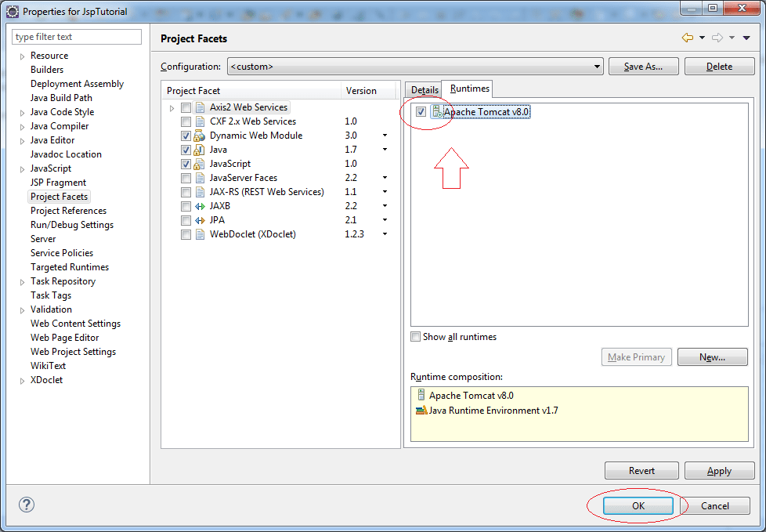Click the type filter text field
Viewport: 766px width, 532px height.
[x=76, y=36]
